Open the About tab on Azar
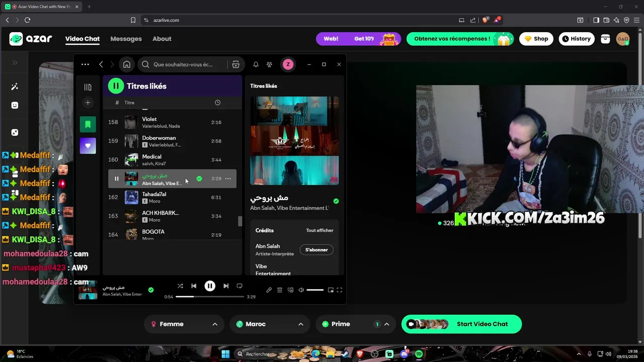 (162, 39)
